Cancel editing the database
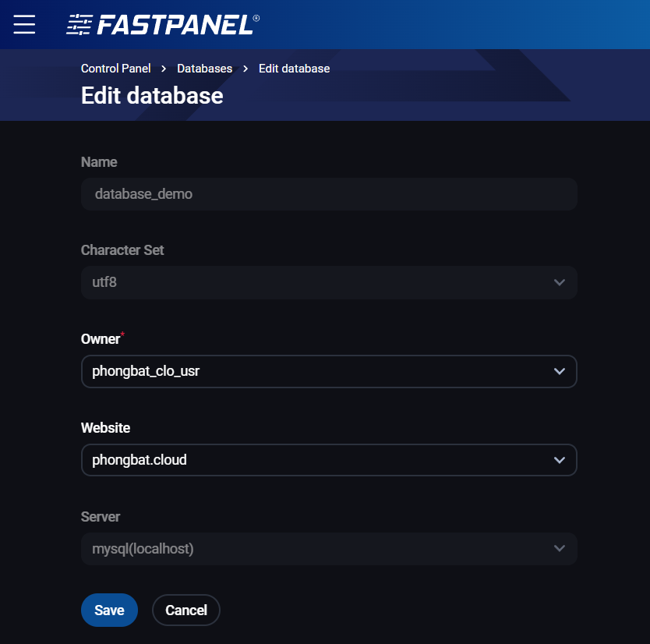Screen dimensions: 650x644 coord(186,610)
